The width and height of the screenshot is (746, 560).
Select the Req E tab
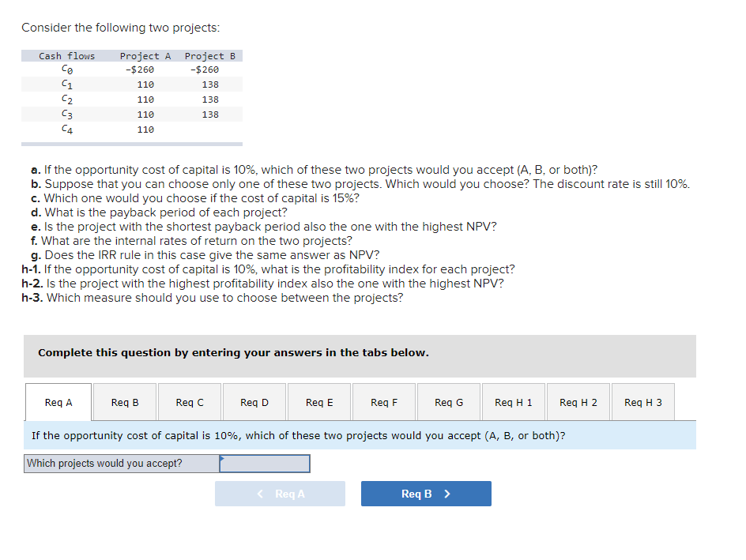click(318, 402)
